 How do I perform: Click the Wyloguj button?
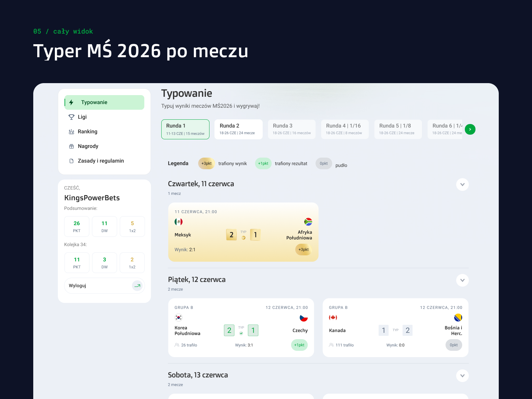click(x=104, y=286)
